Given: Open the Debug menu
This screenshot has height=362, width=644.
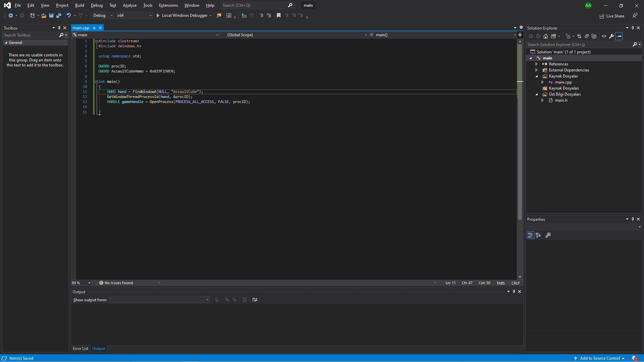Looking at the screenshot, I should pyautogui.click(x=97, y=5).
